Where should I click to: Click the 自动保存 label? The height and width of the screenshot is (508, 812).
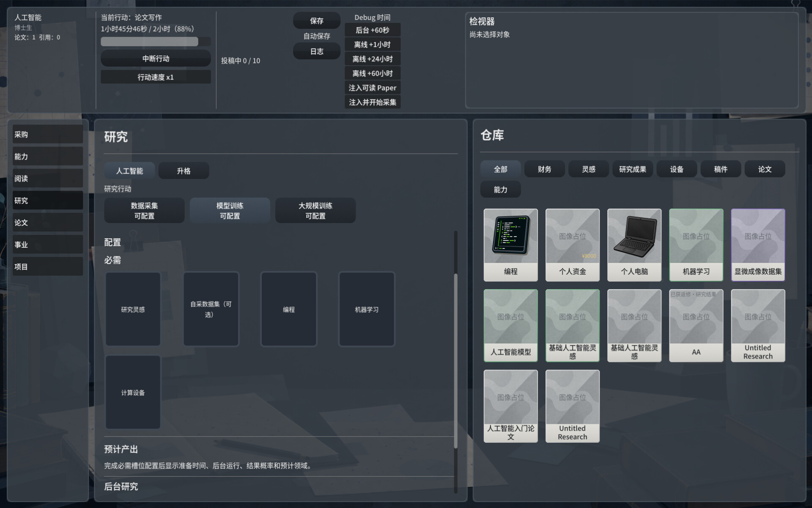(x=316, y=36)
